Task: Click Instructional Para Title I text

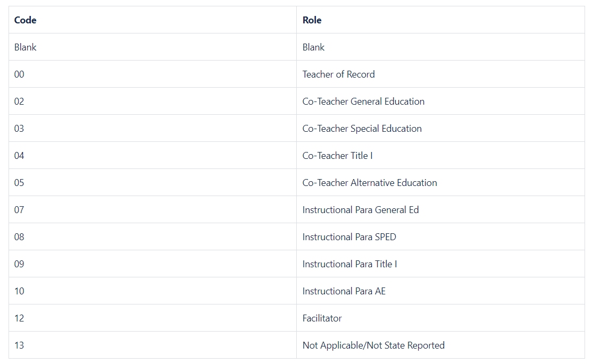Action: point(349,264)
